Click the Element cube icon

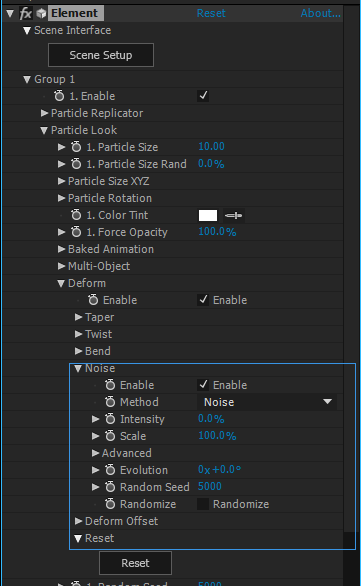[x=41, y=13]
